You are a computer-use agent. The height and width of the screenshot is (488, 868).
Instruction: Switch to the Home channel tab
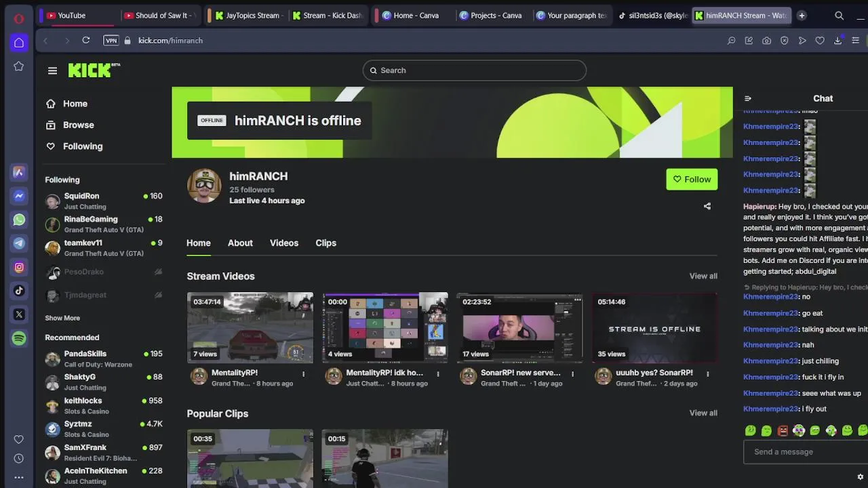[x=199, y=243]
